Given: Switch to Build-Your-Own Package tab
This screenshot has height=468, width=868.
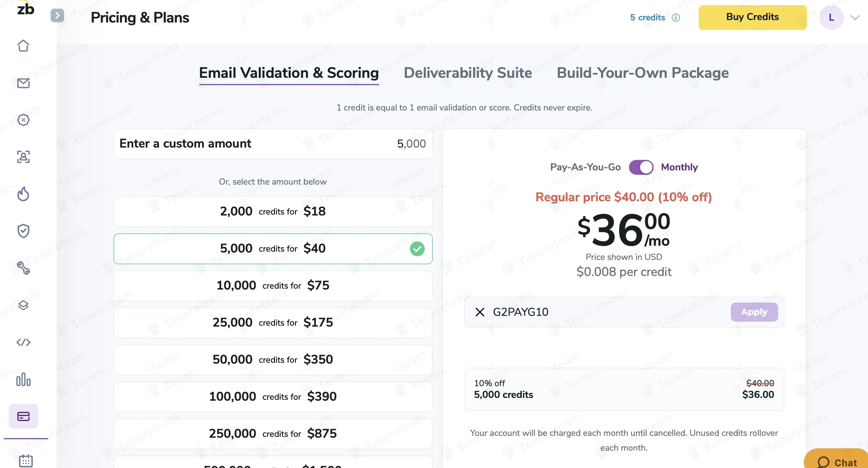Looking at the screenshot, I should point(642,73).
